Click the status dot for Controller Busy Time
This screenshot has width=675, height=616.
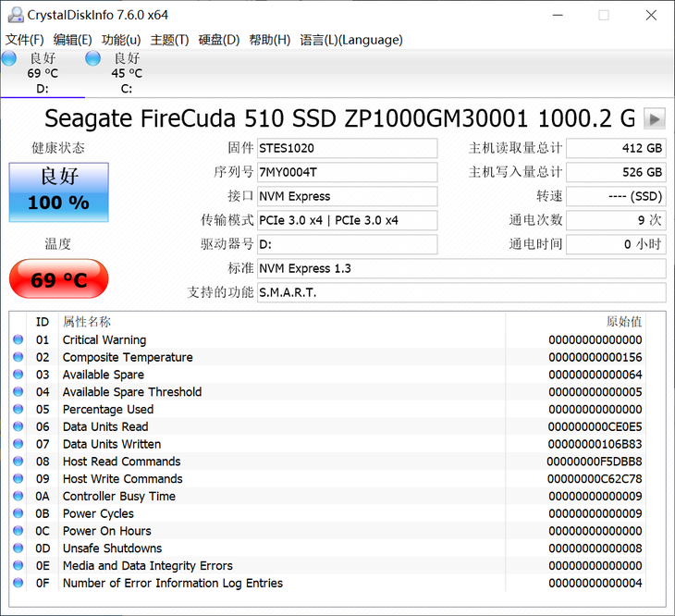coord(18,496)
